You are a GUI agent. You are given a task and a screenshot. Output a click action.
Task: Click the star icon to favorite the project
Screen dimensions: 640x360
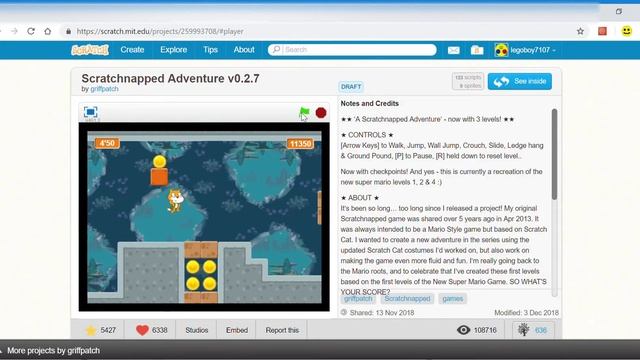click(x=91, y=330)
